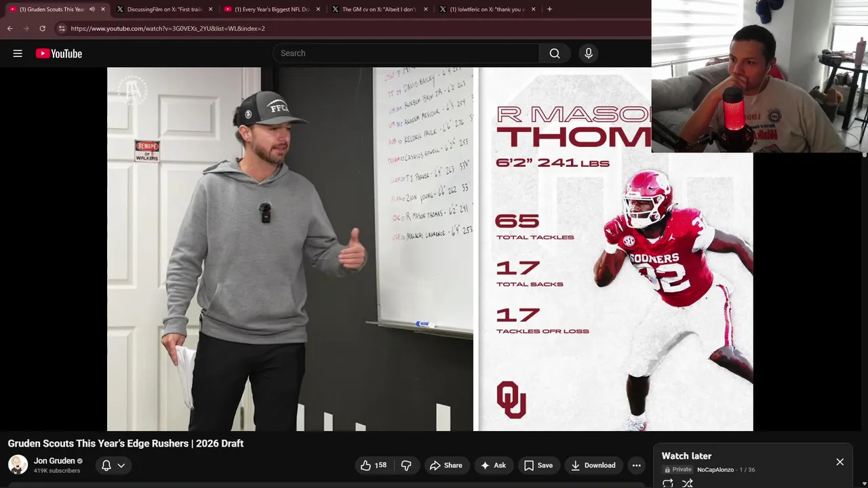
Task: Click the video title 'Gruden Scouts This Year's Edge Rushers'
Action: (125, 443)
